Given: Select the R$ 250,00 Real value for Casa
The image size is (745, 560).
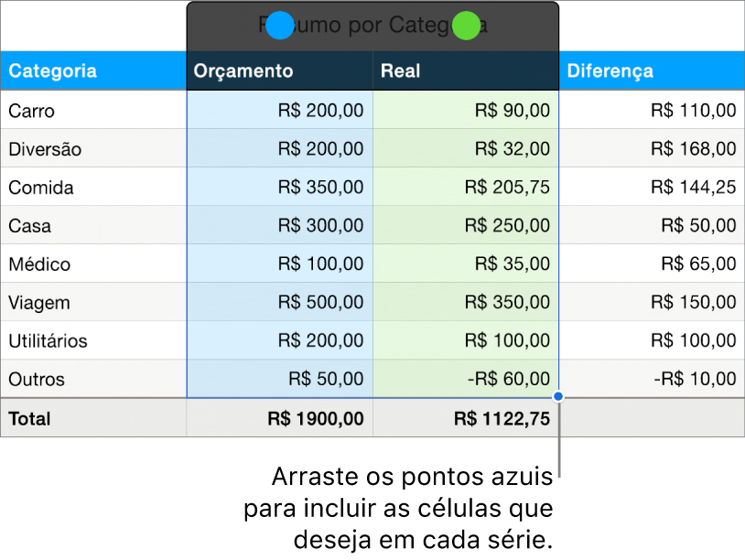Looking at the screenshot, I should click(508, 225).
